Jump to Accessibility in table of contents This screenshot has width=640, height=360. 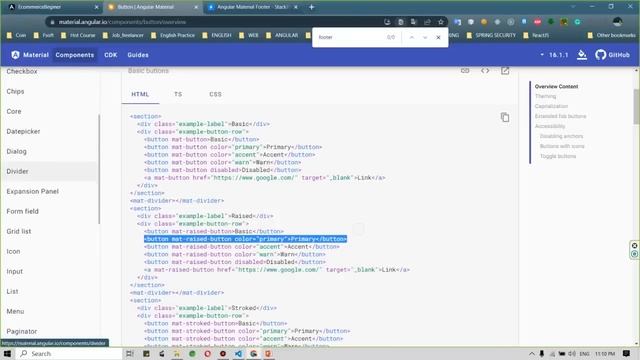click(550, 126)
